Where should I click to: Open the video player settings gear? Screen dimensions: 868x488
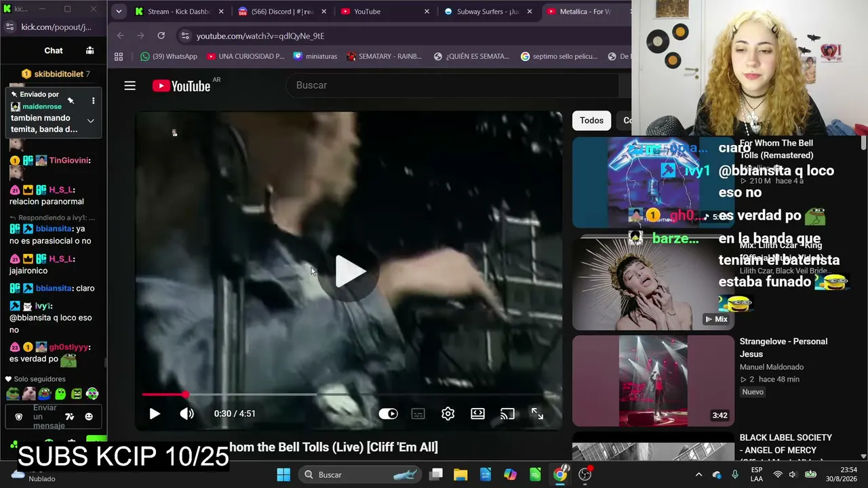(448, 413)
